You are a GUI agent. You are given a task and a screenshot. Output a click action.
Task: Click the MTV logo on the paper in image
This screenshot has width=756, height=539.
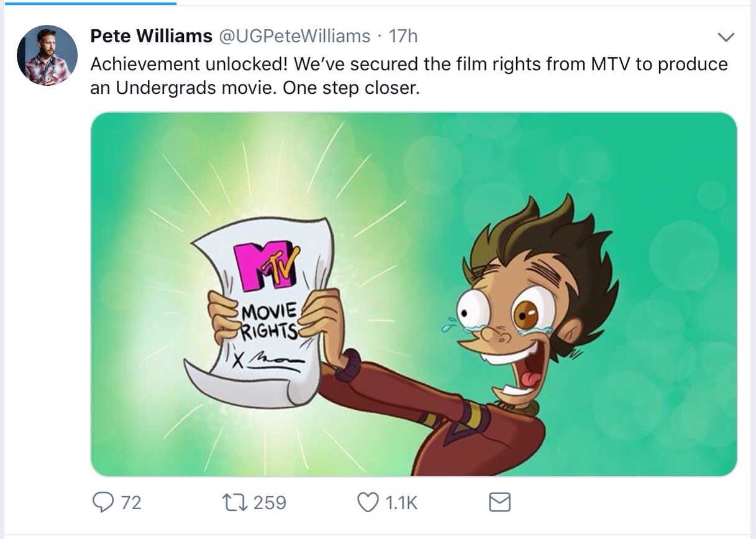click(266, 266)
